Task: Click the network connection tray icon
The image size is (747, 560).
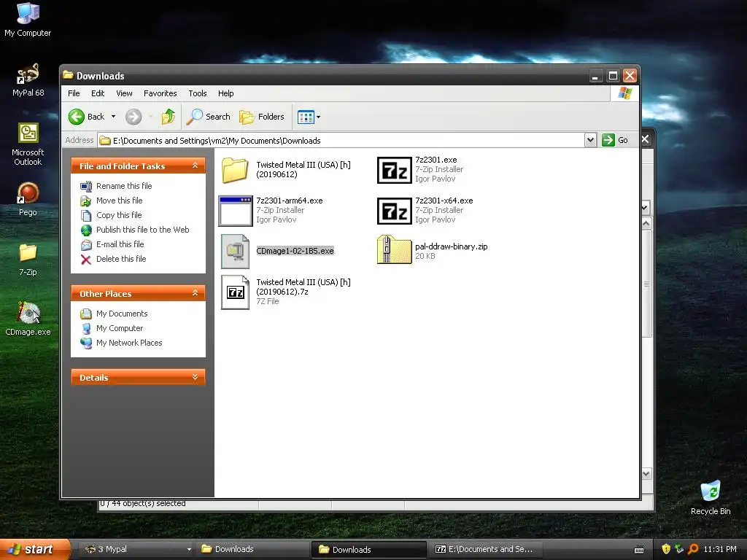Action: [x=679, y=549]
